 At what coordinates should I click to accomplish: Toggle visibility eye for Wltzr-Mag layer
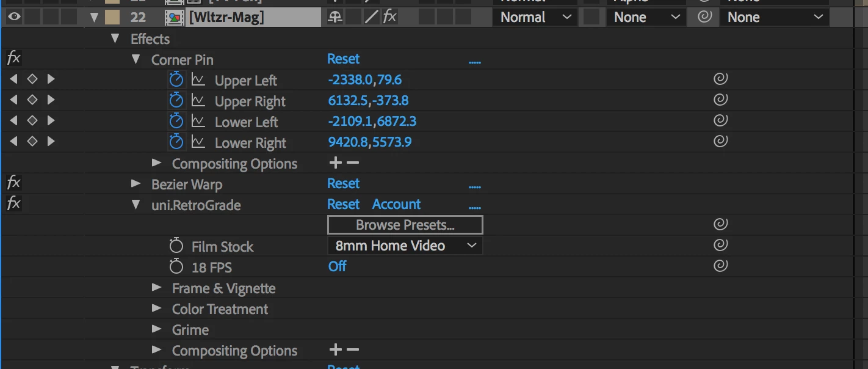(14, 17)
